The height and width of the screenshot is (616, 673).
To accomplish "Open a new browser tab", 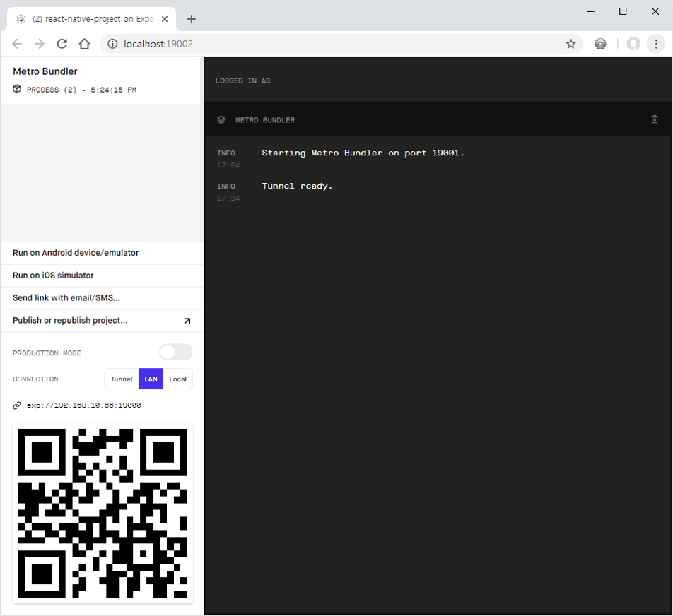I will [x=192, y=19].
